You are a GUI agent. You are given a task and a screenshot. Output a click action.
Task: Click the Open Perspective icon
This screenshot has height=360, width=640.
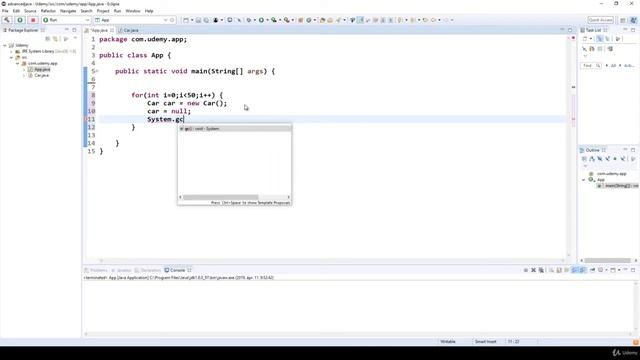(x=623, y=20)
